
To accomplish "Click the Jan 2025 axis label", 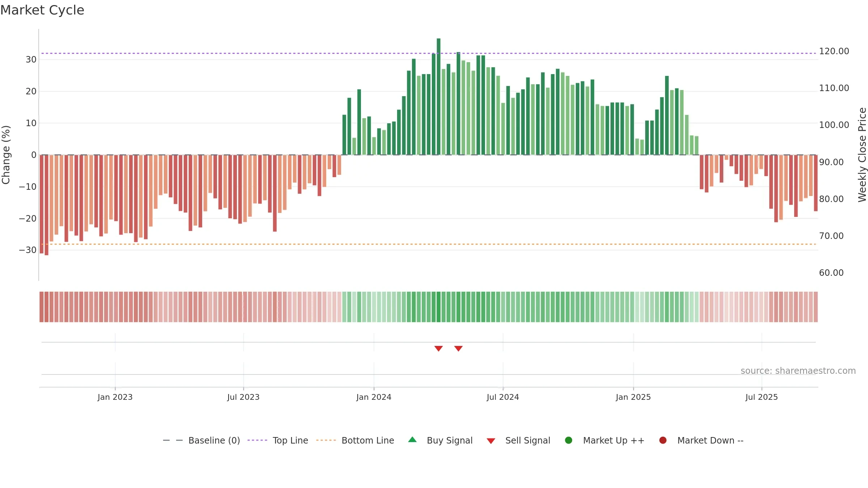I will 633,397.
